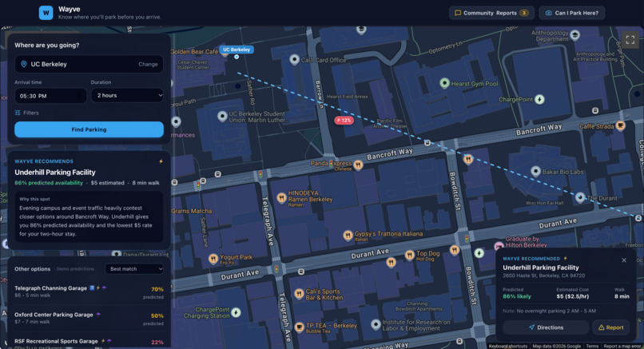Screen dimensions: 644x349
Task: Open the Filters options
Action: click(x=26, y=113)
